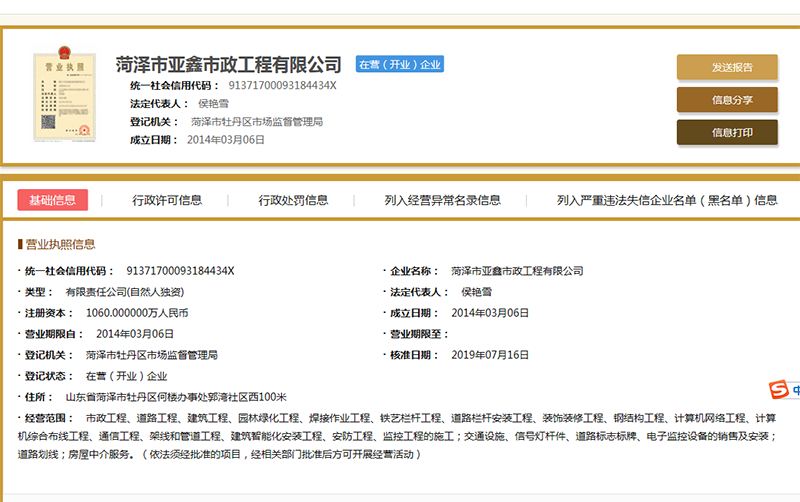This screenshot has width=800, height=502.
Task: Click the 中 language indicator beside Sogou icon
Action: tap(795, 390)
